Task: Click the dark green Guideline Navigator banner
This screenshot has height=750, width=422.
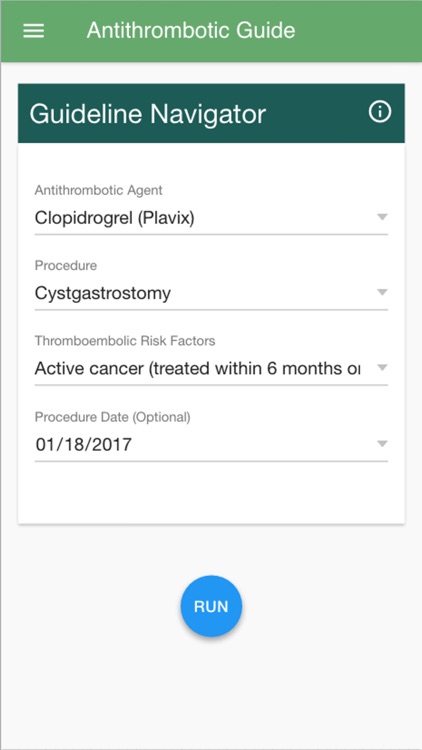Action: point(211,113)
